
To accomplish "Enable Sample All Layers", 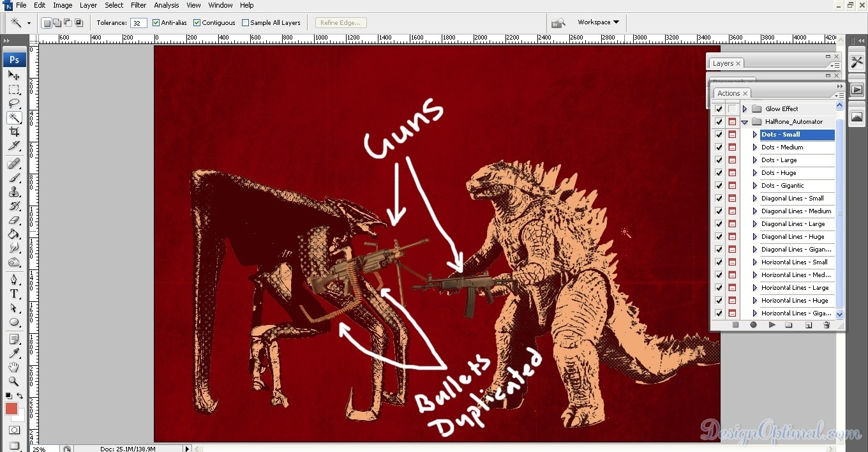I will (x=246, y=23).
